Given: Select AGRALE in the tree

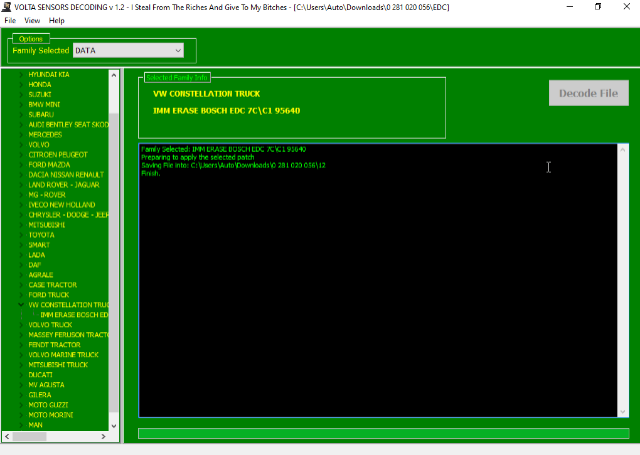Looking at the screenshot, I should (40, 275).
